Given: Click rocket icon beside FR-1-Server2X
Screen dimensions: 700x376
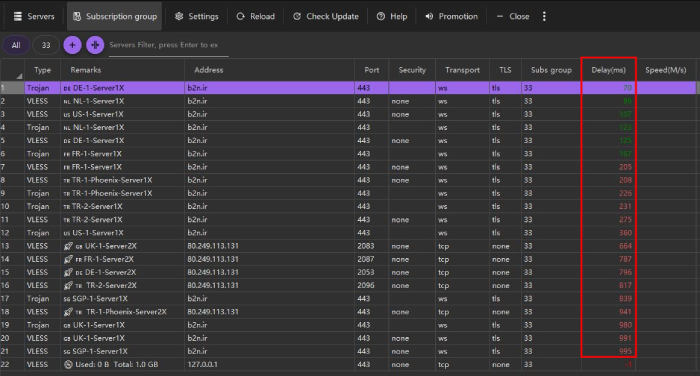Looking at the screenshot, I should [68, 259].
